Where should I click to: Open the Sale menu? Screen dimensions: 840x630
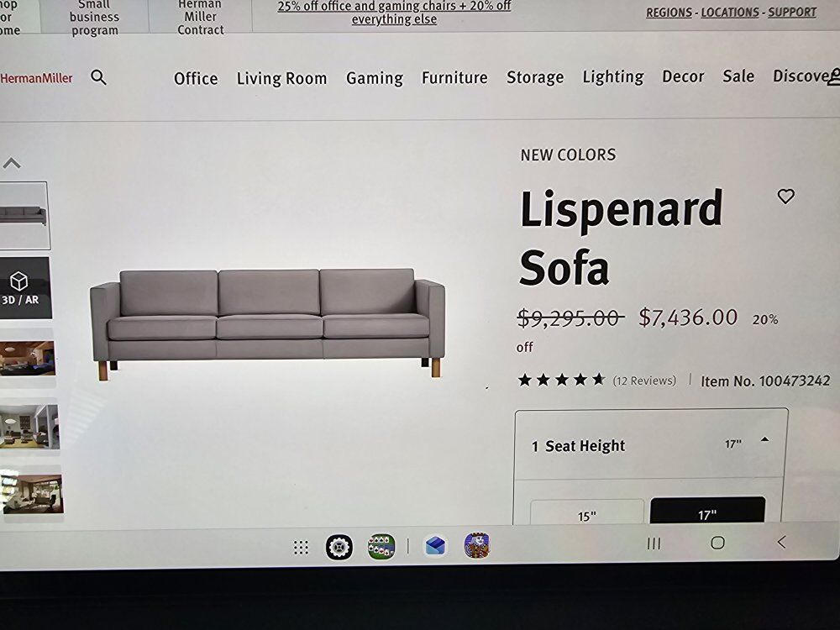pyautogui.click(x=738, y=76)
